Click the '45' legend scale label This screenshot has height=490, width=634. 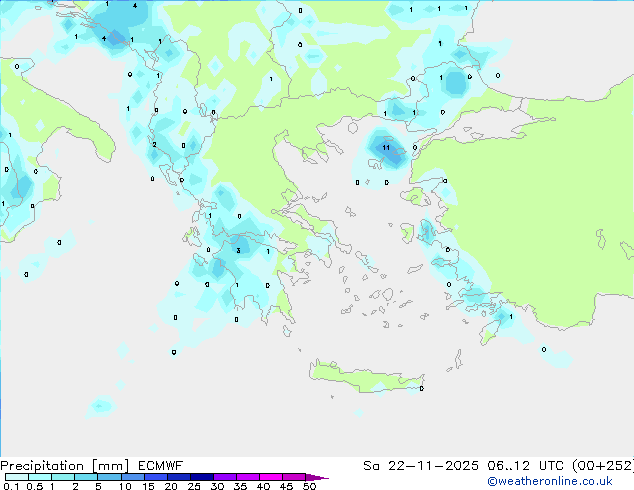pyautogui.click(x=286, y=486)
